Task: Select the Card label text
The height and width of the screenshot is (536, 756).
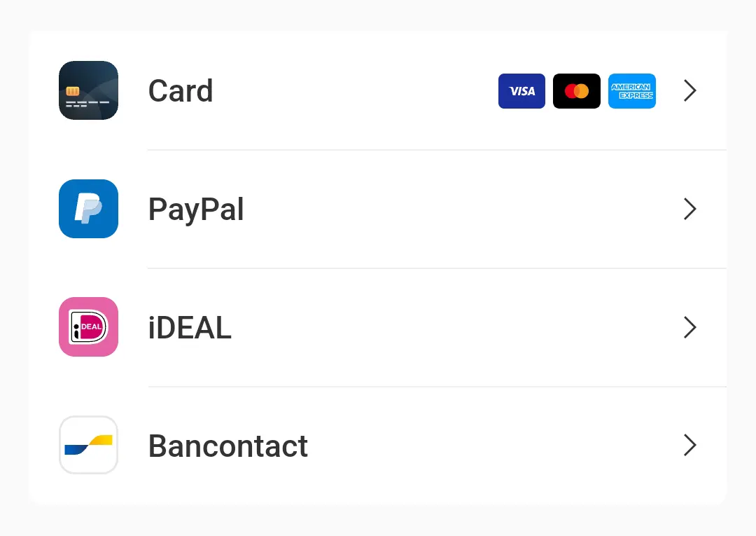Action: (181, 91)
